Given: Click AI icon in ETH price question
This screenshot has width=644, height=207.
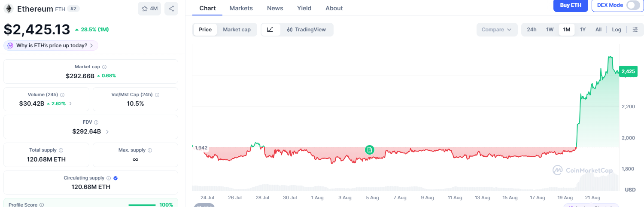Looking at the screenshot, I should coord(10,46).
